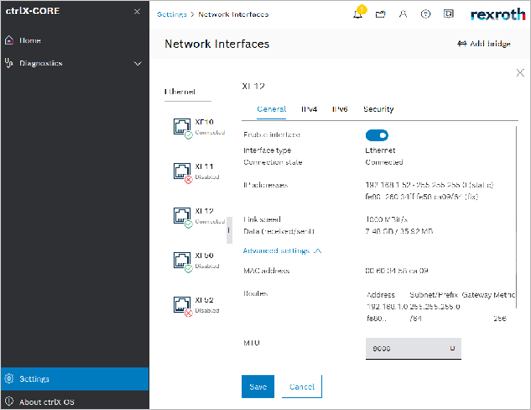
Task: Select the XF11 disabled port icon
Action: tap(182, 172)
